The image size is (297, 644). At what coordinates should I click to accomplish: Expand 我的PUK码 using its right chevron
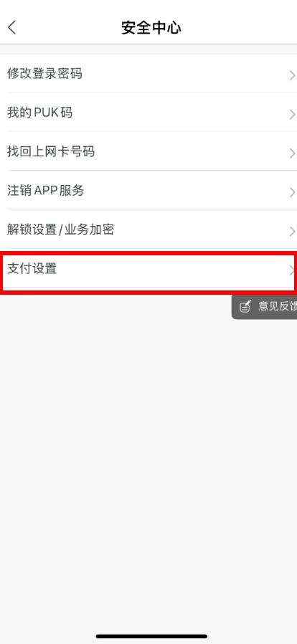292,114
